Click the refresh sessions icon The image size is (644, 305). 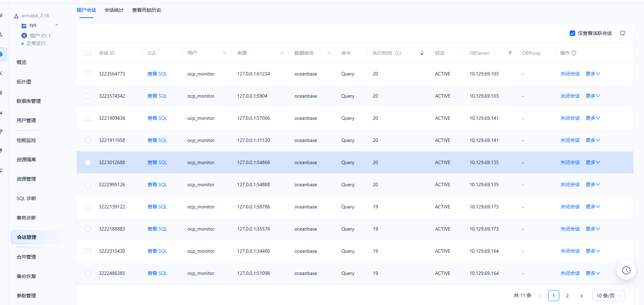622,33
